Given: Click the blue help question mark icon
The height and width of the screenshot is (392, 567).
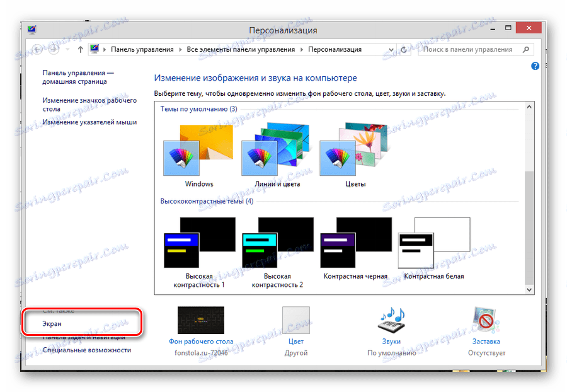Looking at the screenshot, I should tap(535, 66).
